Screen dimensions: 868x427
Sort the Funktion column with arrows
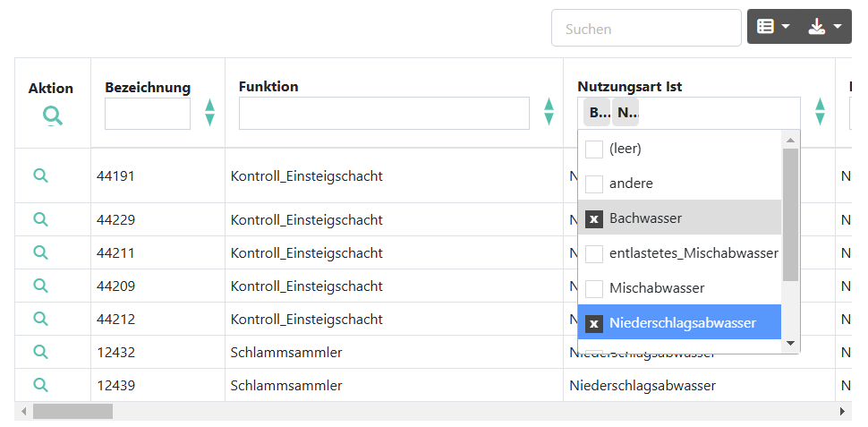click(549, 113)
